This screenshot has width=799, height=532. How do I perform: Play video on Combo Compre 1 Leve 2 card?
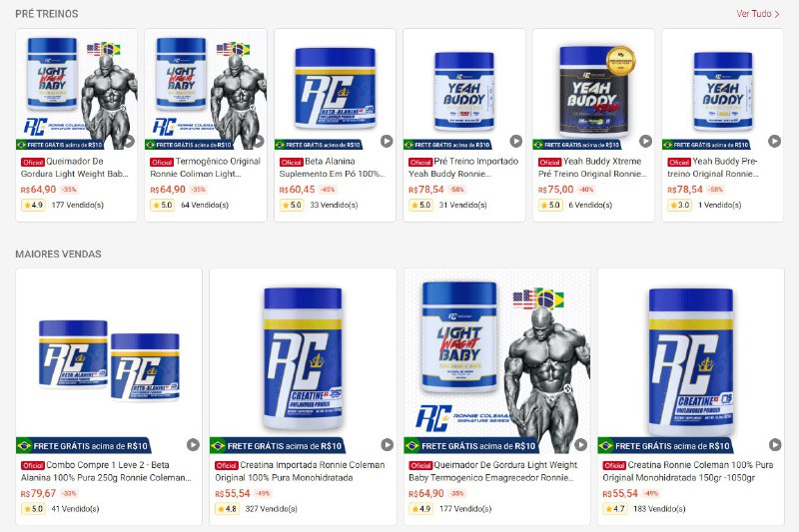coord(193,444)
